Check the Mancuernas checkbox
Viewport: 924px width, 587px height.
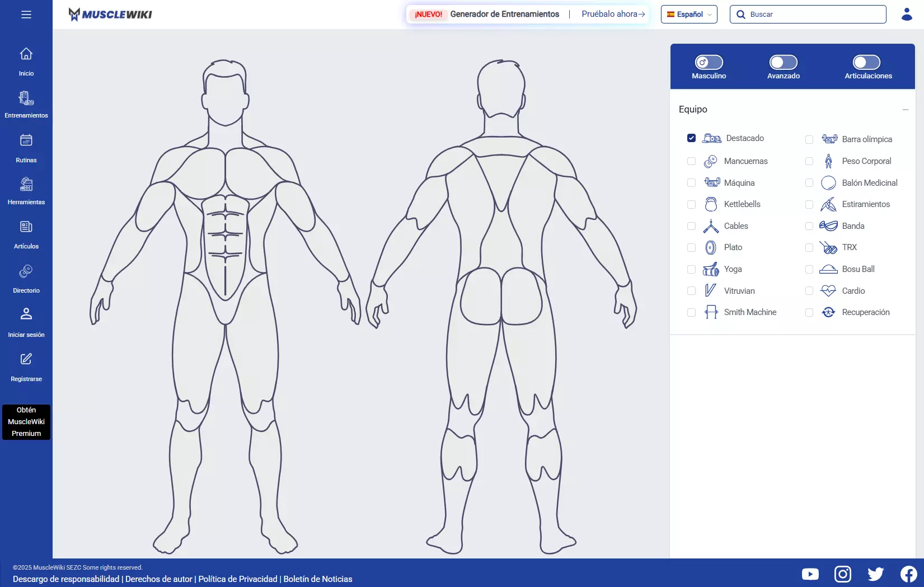[692, 161]
